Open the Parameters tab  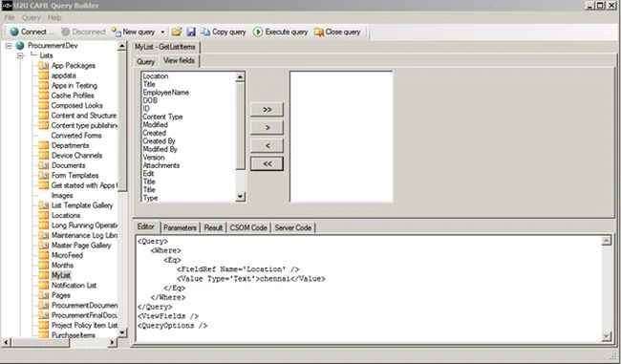pyautogui.click(x=180, y=227)
